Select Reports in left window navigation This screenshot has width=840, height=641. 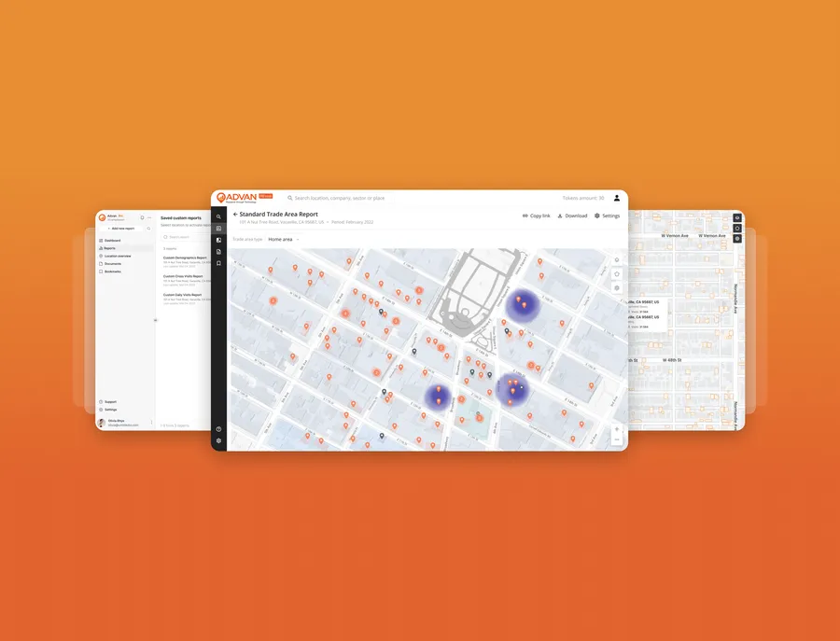click(125, 248)
